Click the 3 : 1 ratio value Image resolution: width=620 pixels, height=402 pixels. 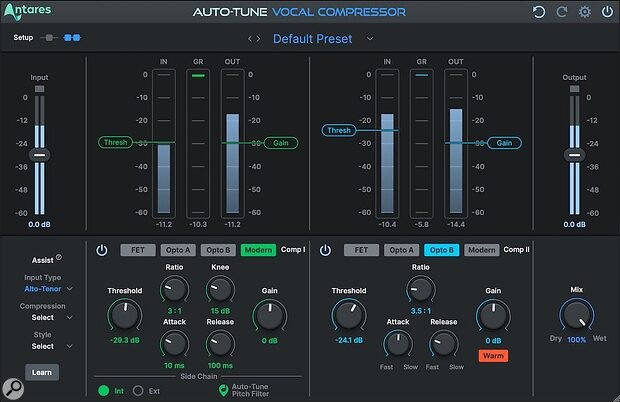pyautogui.click(x=174, y=311)
